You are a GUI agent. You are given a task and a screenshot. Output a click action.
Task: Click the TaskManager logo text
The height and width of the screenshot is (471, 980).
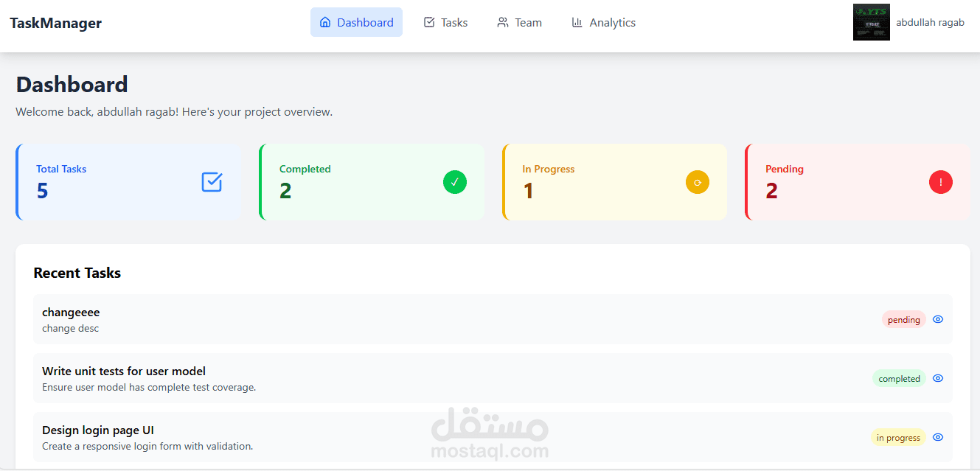point(55,22)
